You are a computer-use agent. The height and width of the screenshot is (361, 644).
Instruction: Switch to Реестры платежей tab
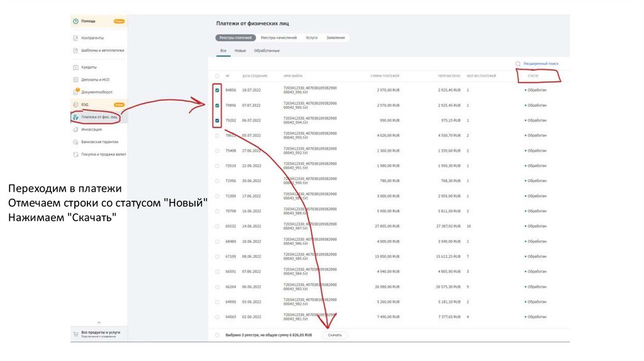pyautogui.click(x=235, y=38)
